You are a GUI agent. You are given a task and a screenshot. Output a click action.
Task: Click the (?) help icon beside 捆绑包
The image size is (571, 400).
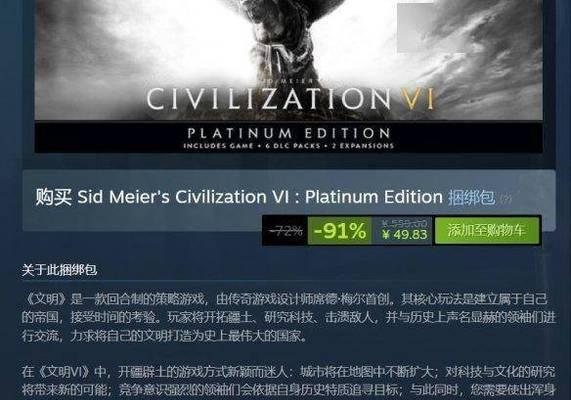tap(506, 199)
